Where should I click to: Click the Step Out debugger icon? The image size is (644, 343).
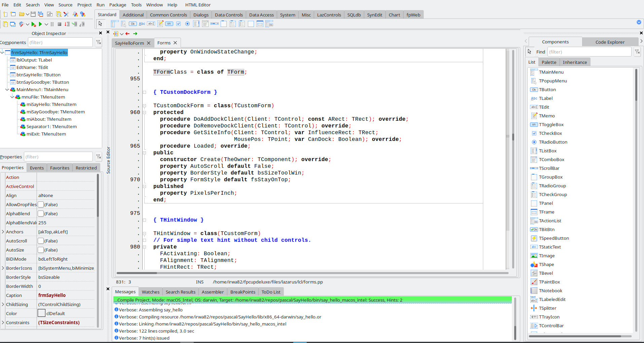(82, 24)
